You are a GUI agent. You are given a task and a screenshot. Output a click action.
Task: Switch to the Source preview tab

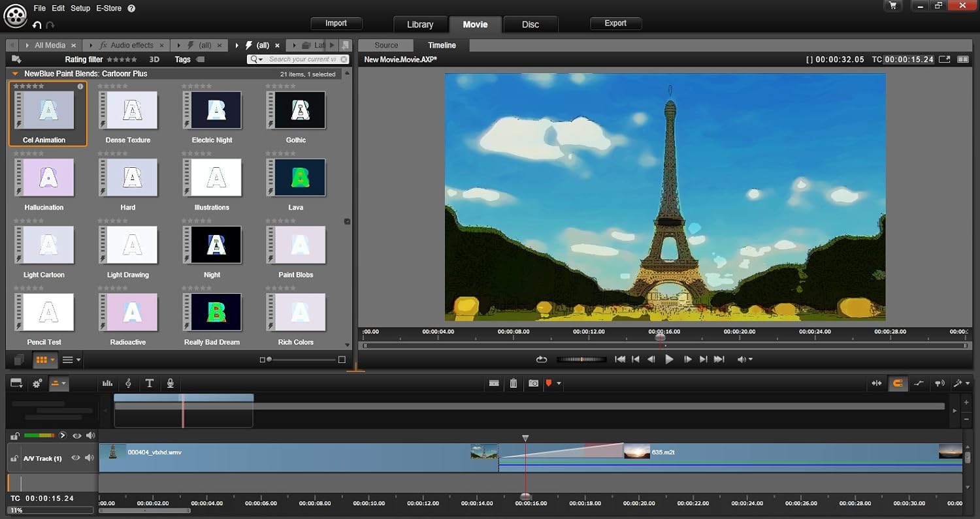click(x=386, y=45)
